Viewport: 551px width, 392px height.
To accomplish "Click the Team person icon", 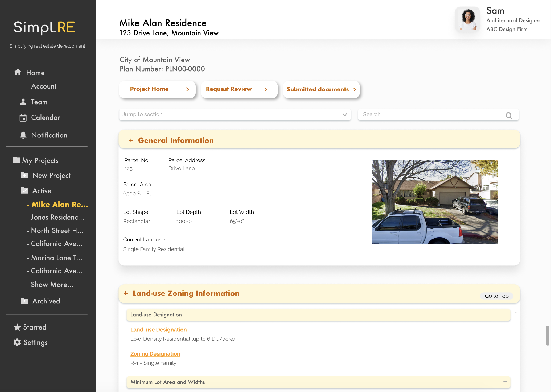I will click(23, 102).
